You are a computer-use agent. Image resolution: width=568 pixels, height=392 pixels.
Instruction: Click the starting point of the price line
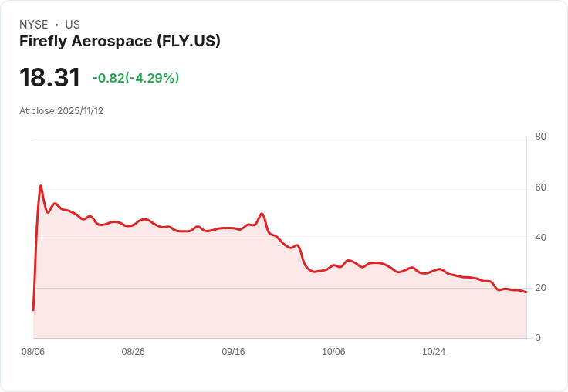click(33, 310)
